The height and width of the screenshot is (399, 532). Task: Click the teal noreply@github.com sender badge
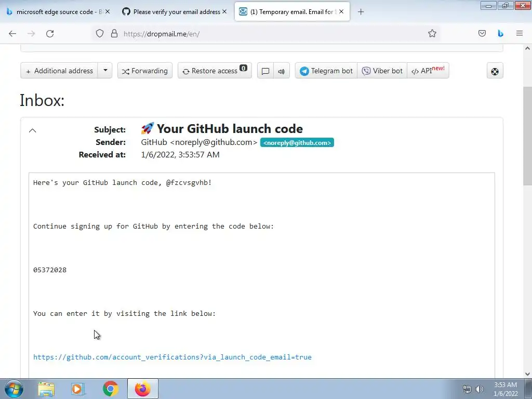point(297,142)
